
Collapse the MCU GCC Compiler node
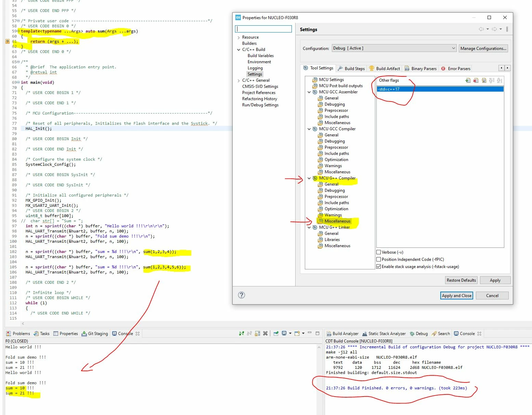[x=309, y=129]
